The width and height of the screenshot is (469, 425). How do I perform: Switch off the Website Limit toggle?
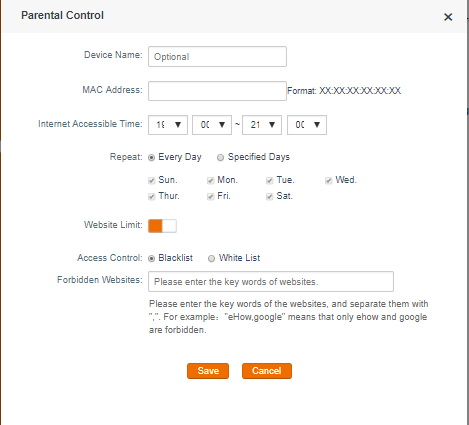tap(162, 226)
